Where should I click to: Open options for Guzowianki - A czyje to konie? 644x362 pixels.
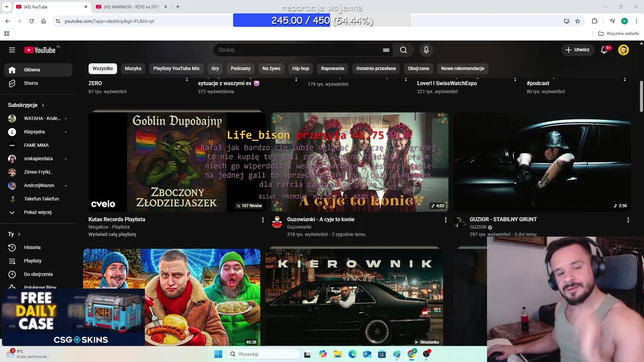pyautogui.click(x=445, y=220)
